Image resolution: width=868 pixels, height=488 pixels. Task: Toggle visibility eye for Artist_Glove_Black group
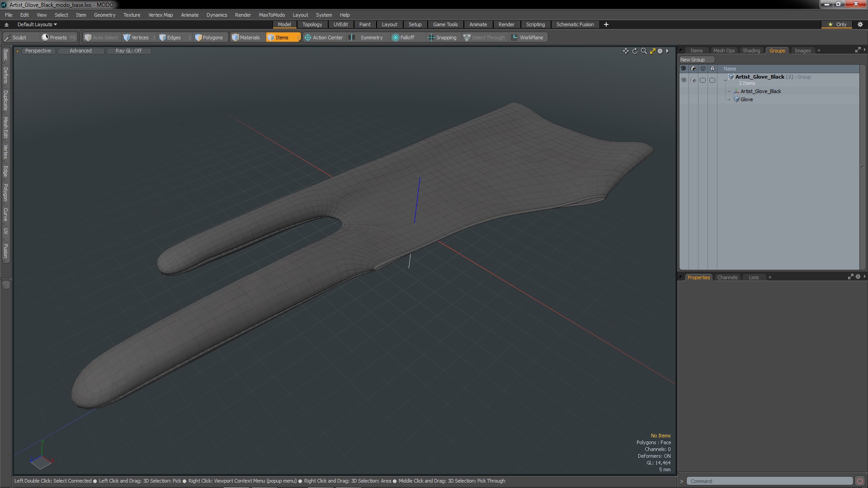click(x=684, y=80)
